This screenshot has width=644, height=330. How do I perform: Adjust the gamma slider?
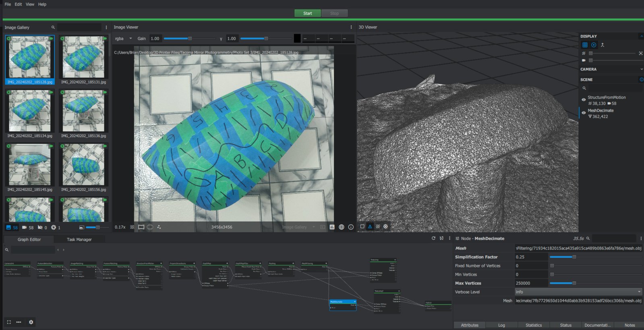coord(266,39)
